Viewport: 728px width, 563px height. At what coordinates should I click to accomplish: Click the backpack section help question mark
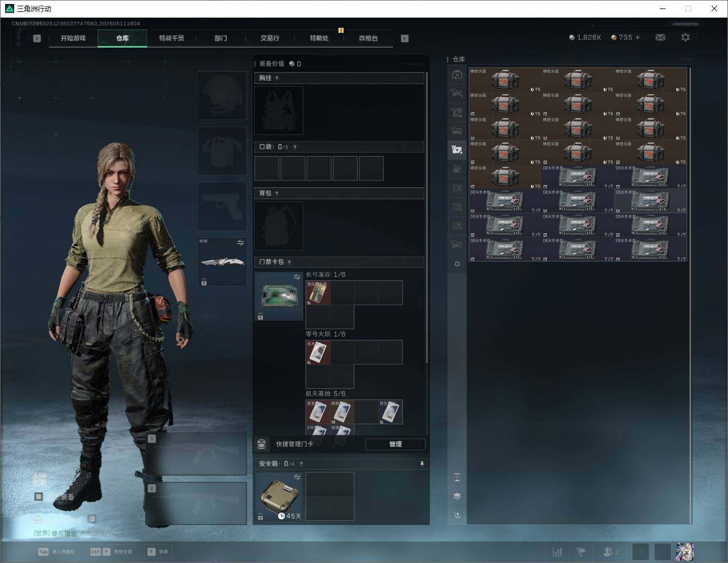pos(277,194)
